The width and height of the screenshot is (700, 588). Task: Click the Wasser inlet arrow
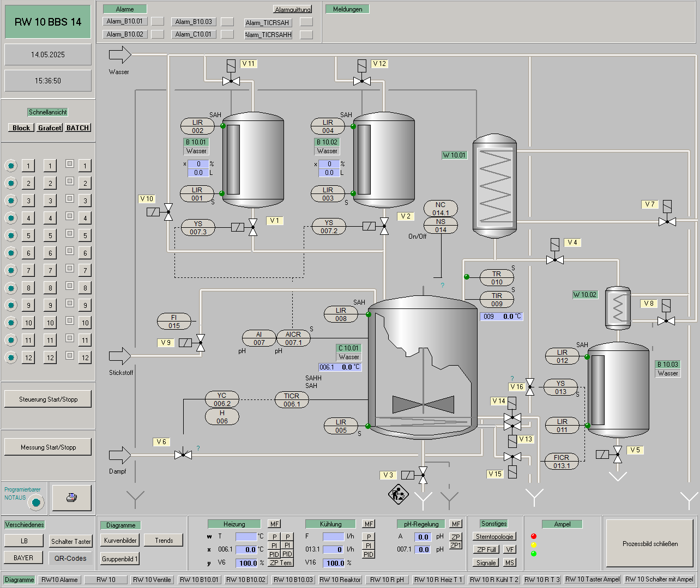coord(120,54)
